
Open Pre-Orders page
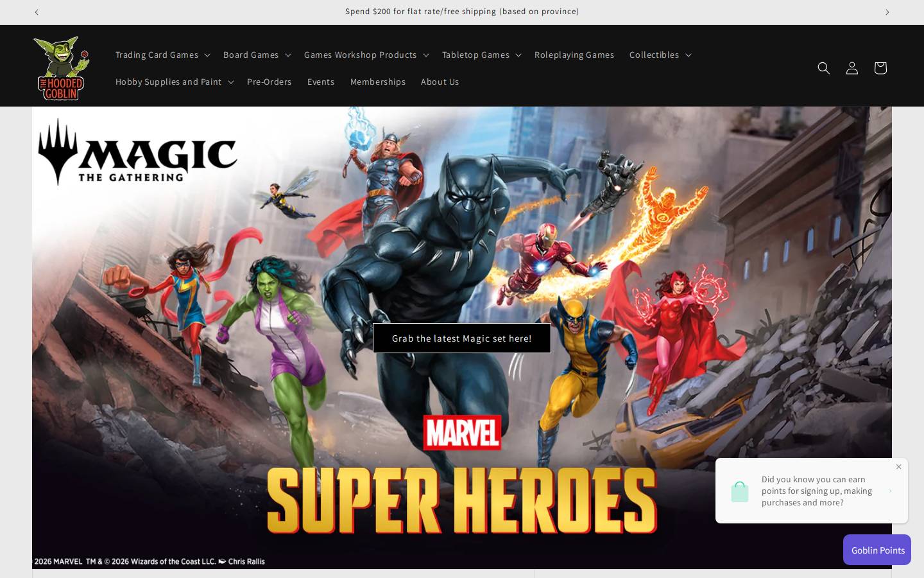[269, 82]
